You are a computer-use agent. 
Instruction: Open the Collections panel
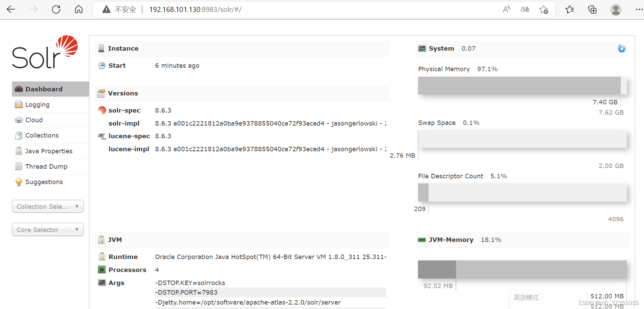pyautogui.click(x=42, y=135)
